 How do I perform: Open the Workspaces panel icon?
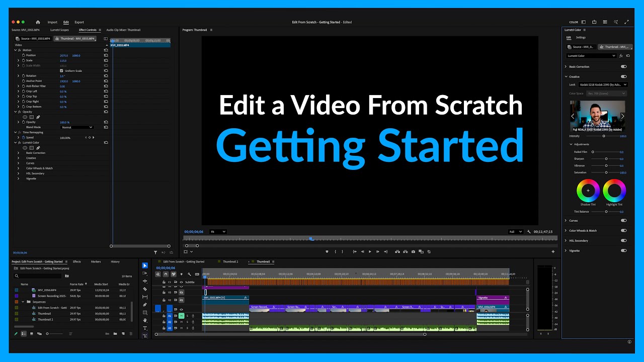tap(584, 22)
